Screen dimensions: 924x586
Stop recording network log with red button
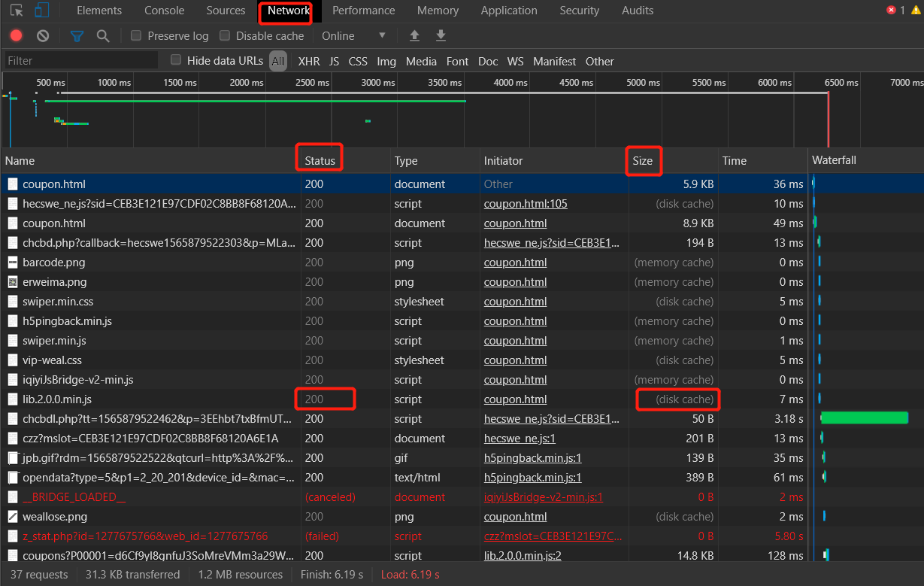coord(17,35)
